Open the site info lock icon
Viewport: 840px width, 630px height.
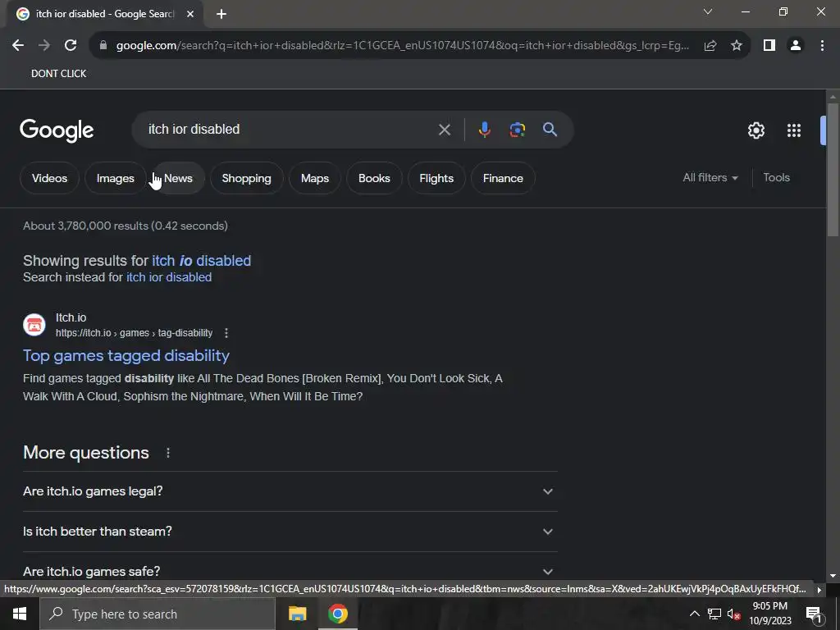tap(103, 46)
